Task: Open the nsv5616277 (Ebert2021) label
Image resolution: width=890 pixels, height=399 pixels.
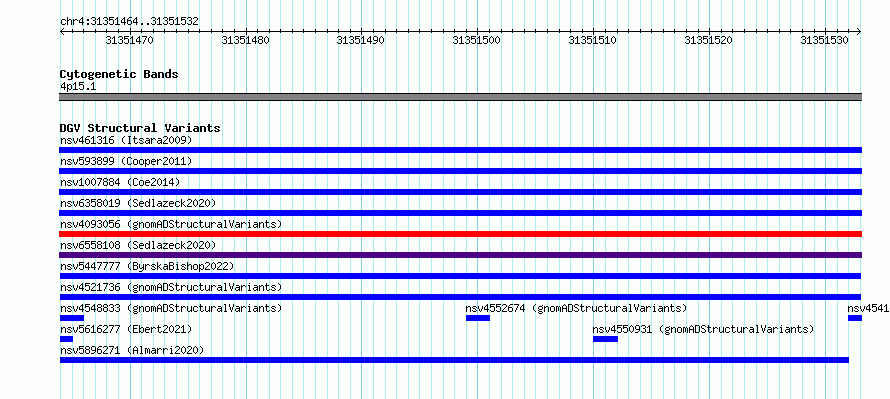Action: 126,329
